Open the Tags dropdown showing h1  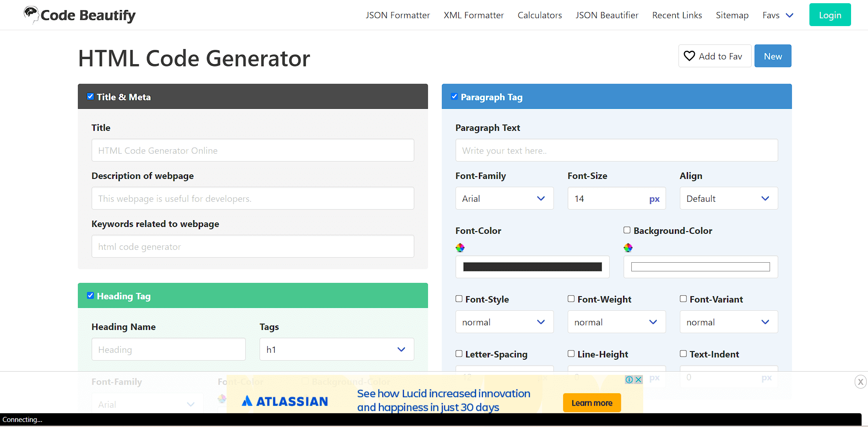pyautogui.click(x=336, y=349)
